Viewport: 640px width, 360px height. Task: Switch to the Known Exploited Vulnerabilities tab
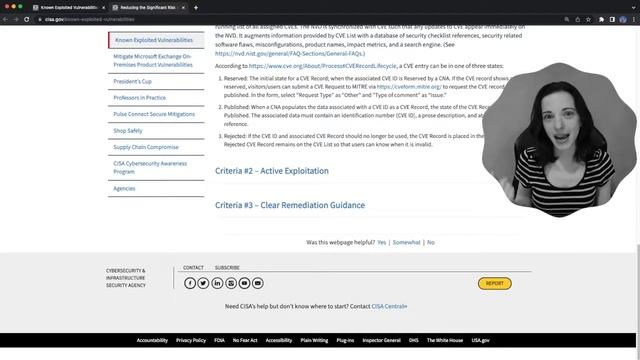(x=68, y=7)
